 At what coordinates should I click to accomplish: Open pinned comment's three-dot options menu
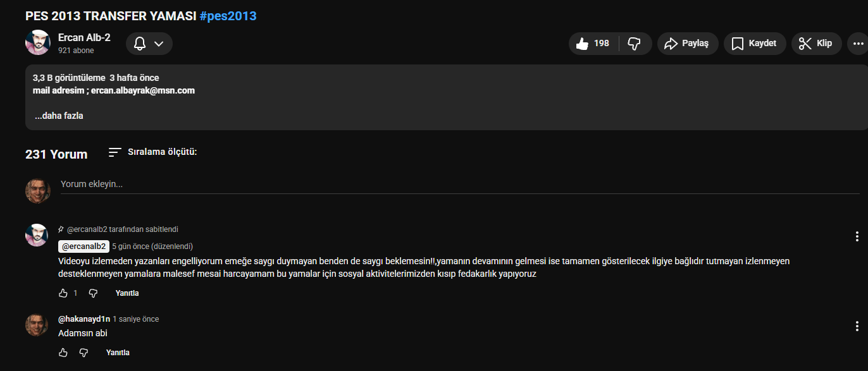pos(857,236)
